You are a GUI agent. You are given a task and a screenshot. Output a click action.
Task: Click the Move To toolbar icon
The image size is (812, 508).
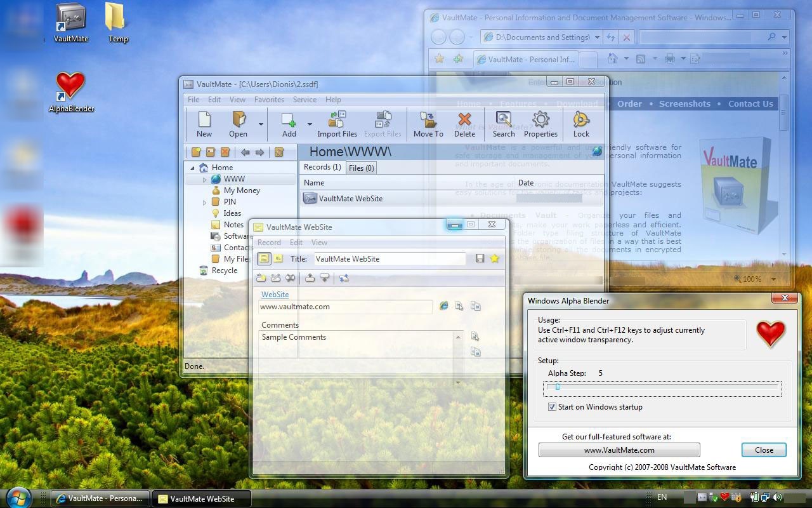pyautogui.click(x=428, y=124)
